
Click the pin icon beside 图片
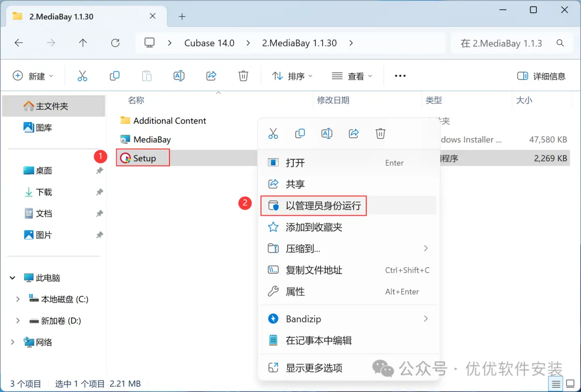pos(100,235)
